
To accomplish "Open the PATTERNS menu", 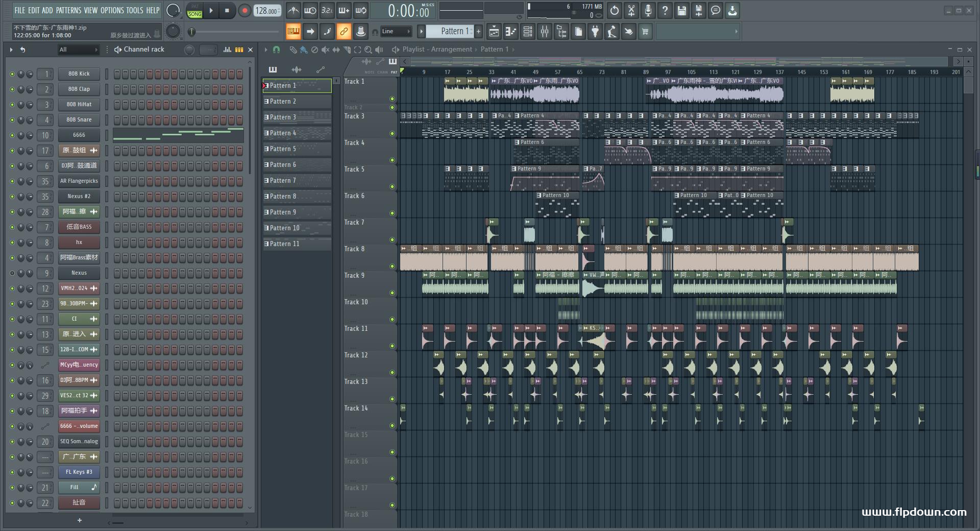I will click(x=68, y=10).
